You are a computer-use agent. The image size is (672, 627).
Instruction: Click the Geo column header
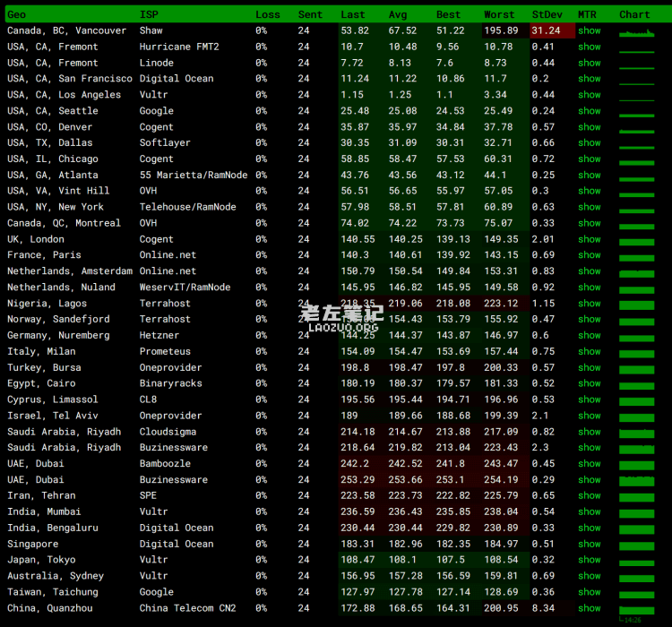[x=17, y=14]
